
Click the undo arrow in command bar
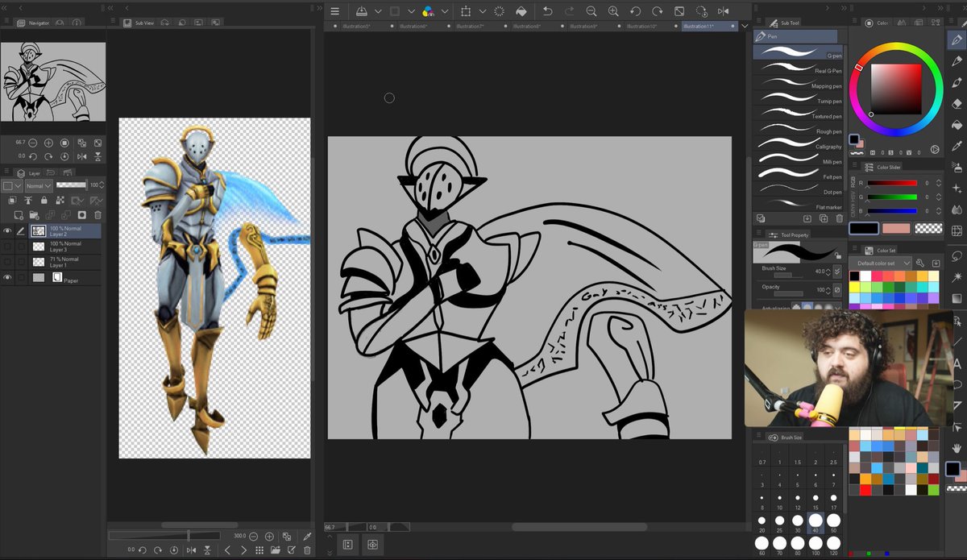pos(548,11)
